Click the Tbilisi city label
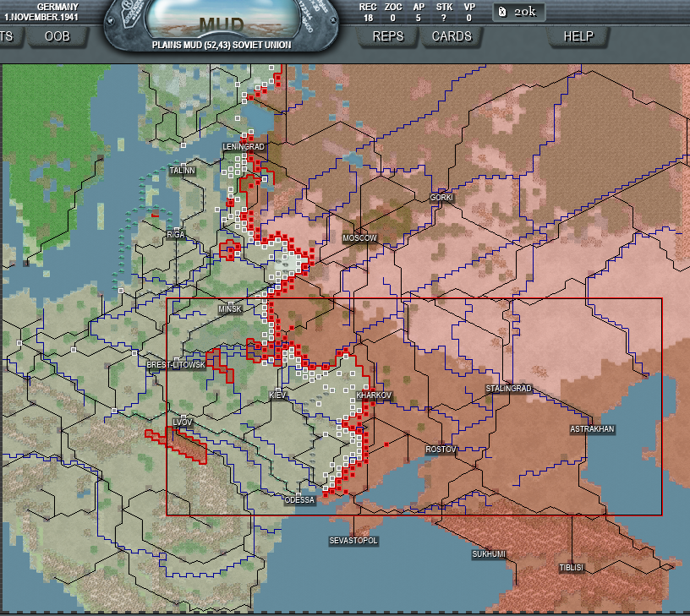690x616 pixels. pos(571,568)
